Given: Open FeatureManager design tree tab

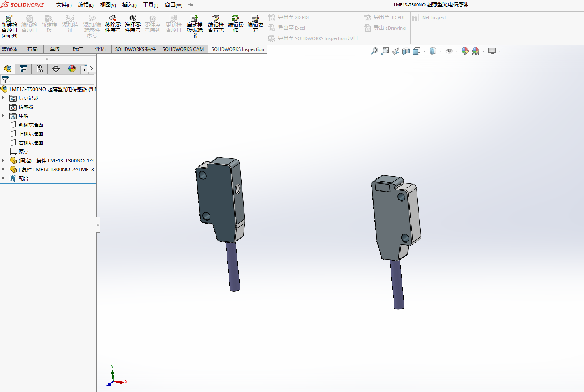Looking at the screenshot, I should click(x=8, y=69).
